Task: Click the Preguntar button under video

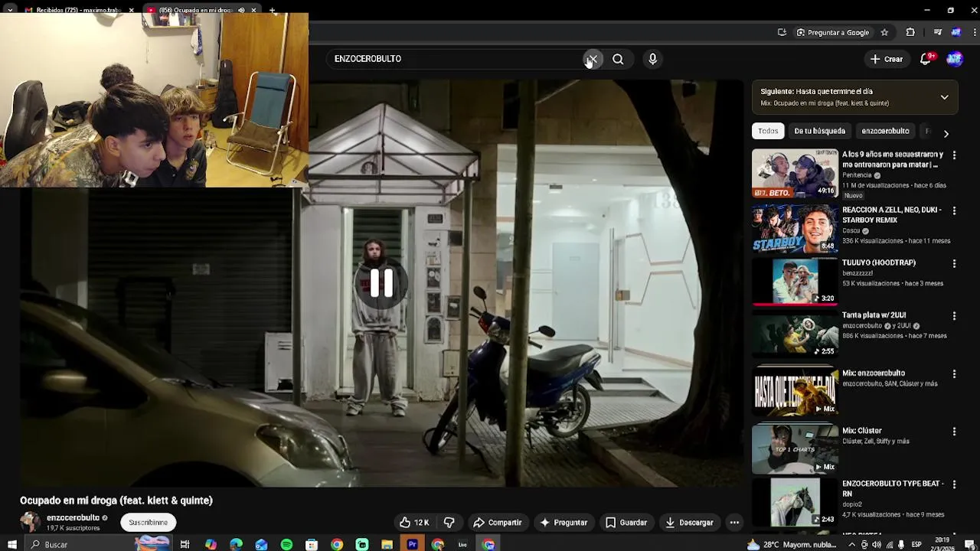Action: 563,523
